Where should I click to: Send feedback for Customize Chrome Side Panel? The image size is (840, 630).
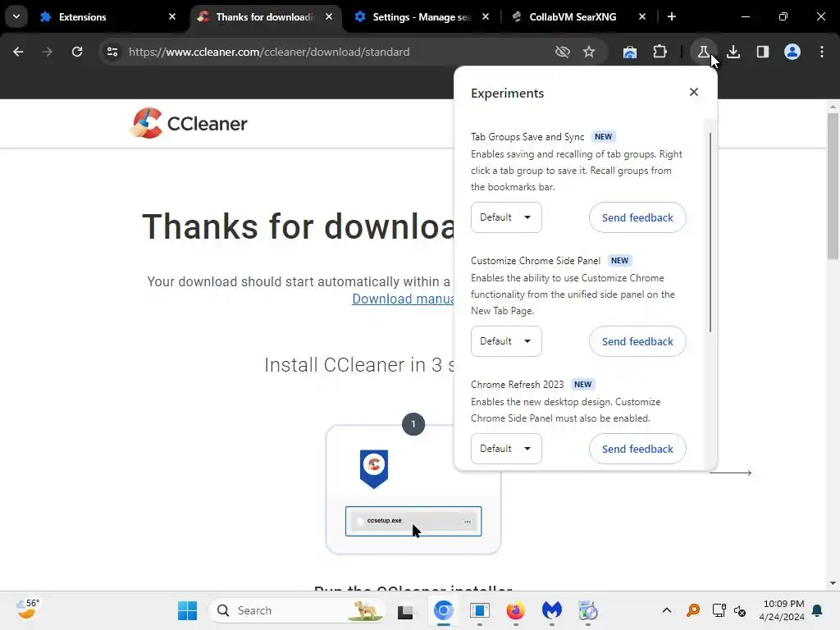(x=637, y=341)
